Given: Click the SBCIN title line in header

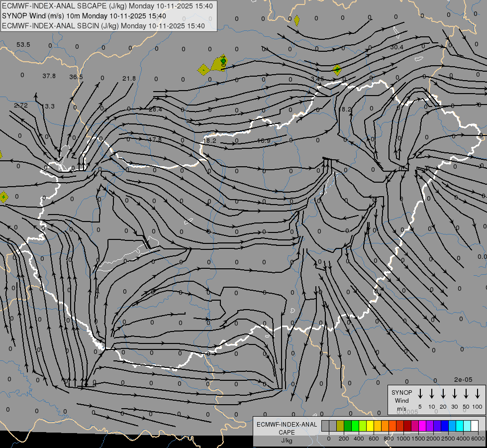Looking at the screenshot, I should click(103, 26).
